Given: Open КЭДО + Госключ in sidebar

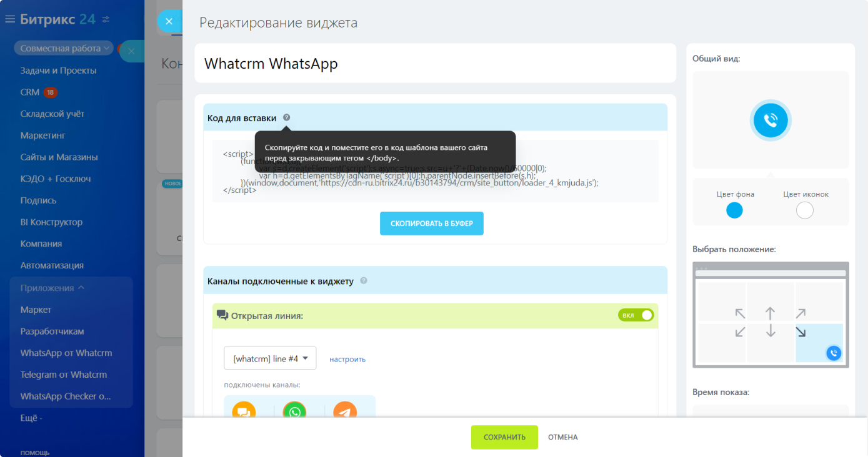Looking at the screenshot, I should click(55, 179).
